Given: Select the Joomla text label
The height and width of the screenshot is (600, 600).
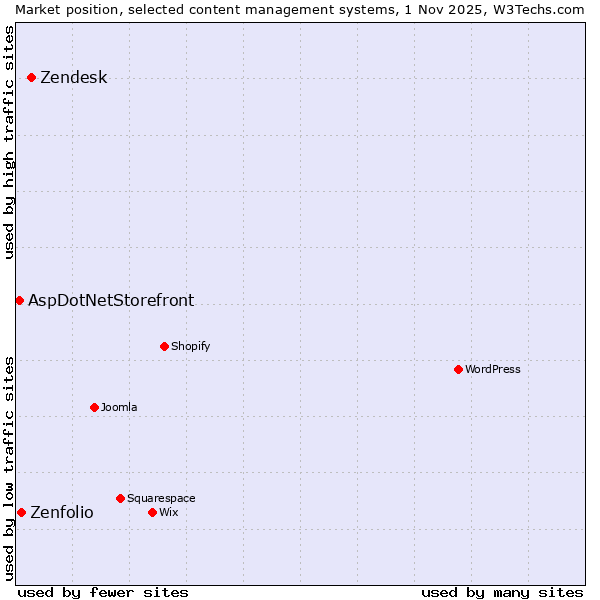Looking at the screenshot, I should point(119,407).
